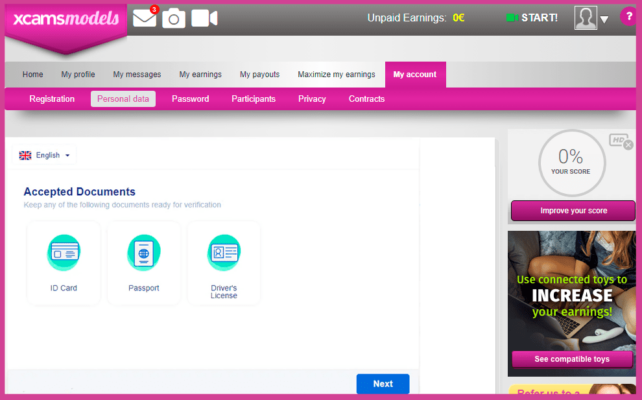This screenshot has height=400, width=642.
Task: Click the blue Next button
Action: tap(383, 384)
